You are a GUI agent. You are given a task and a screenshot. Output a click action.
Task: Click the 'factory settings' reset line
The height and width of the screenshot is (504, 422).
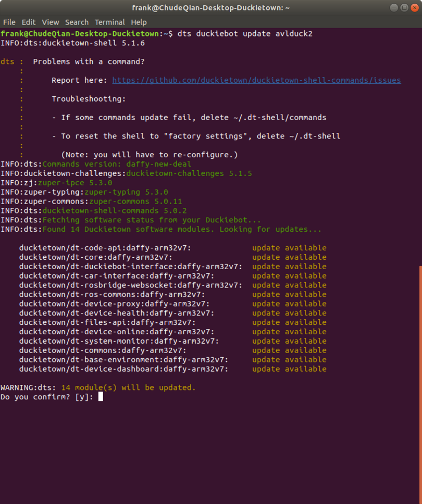point(196,136)
